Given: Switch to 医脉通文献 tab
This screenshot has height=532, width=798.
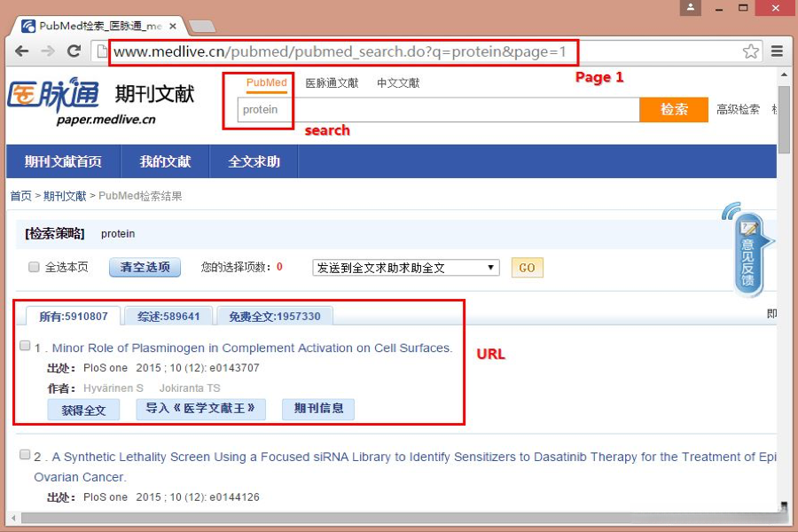Looking at the screenshot, I should 332,83.
